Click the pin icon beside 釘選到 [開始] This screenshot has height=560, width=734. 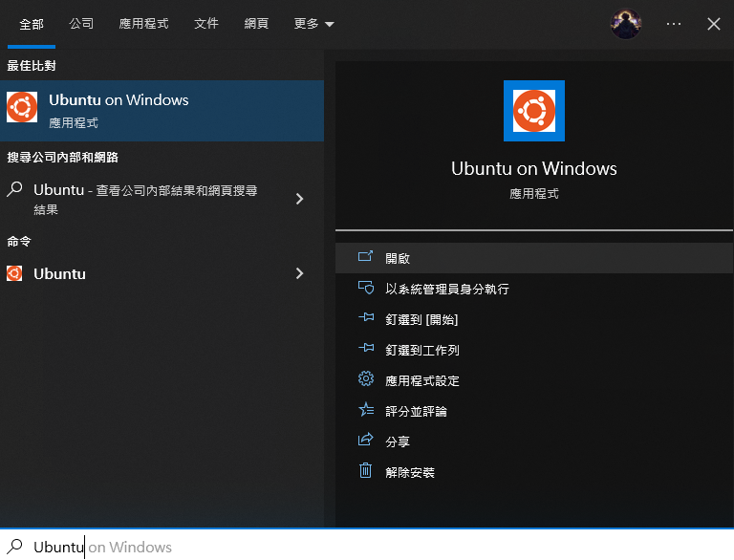(x=366, y=317)
